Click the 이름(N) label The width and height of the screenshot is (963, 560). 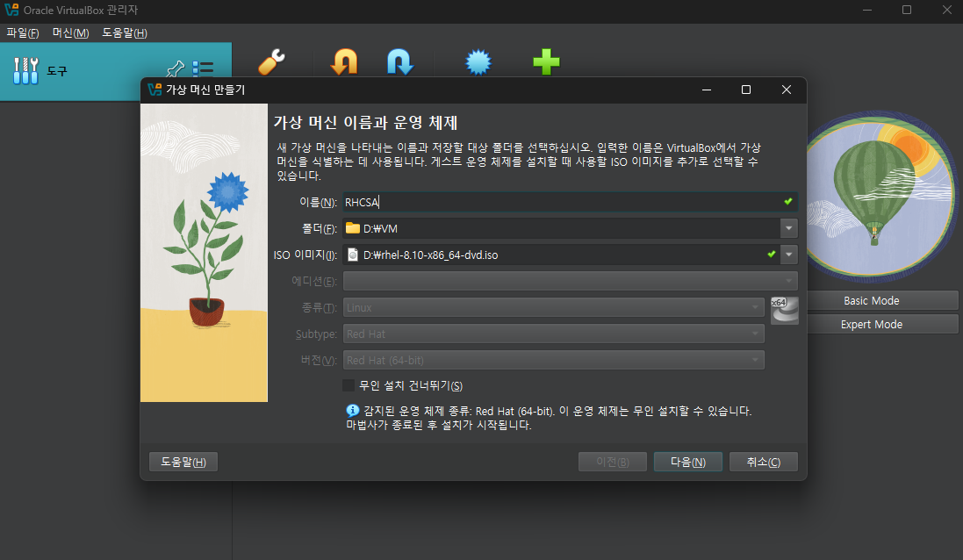coord(318,202)
